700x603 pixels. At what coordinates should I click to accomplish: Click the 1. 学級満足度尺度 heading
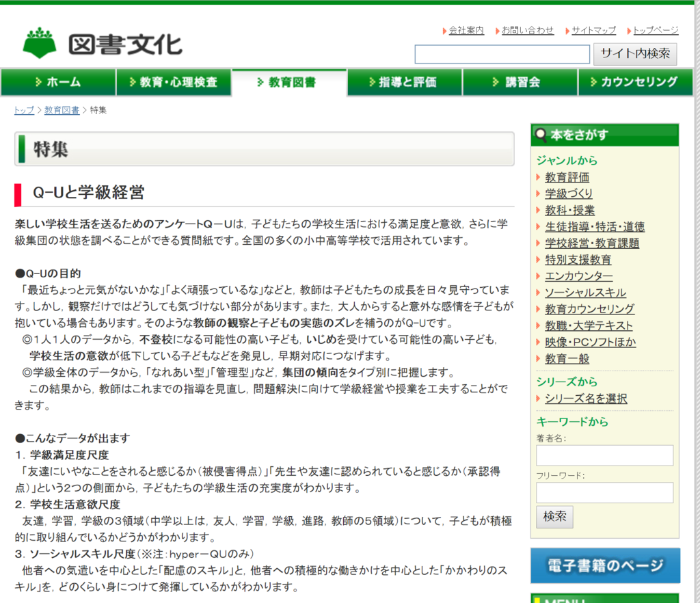(x=62, y=455)
